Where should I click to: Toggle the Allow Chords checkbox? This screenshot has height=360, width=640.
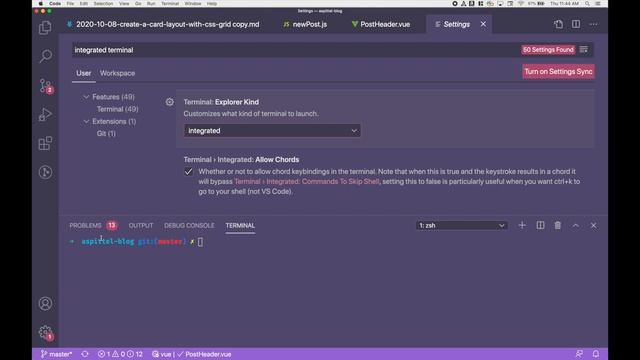point(188,171)
